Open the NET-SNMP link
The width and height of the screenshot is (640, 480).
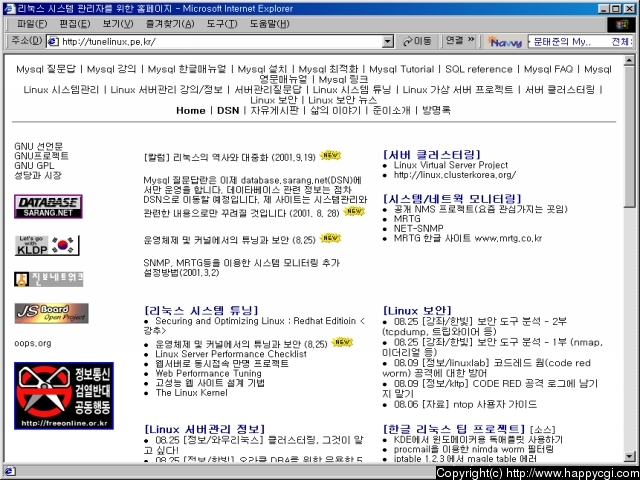(418, 228)
